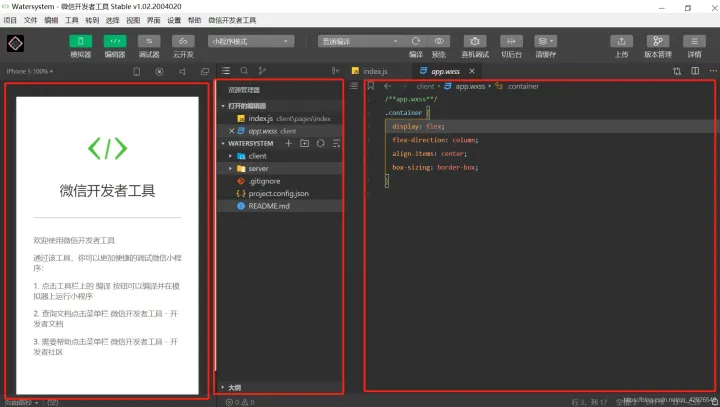Screen dimensions: 720x407
Task: Click the simulator record icon
Action: point(159,72)
